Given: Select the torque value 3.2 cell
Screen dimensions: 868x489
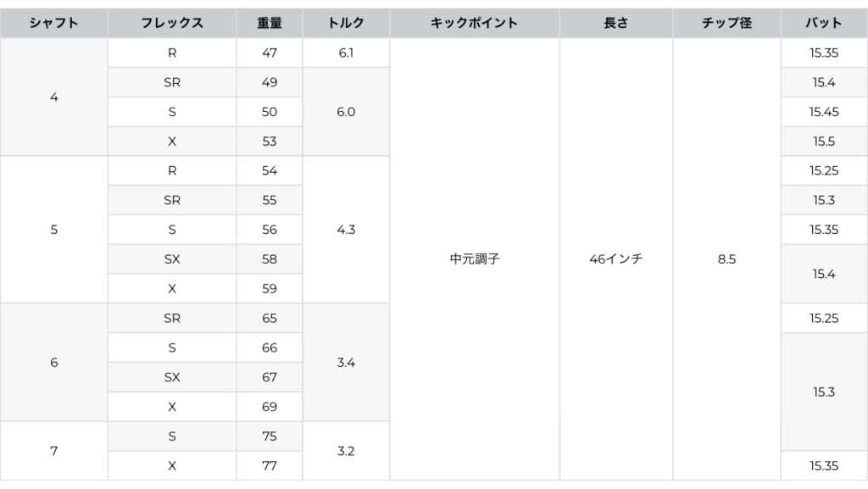Looking at the screenshot, I should click(346, 451).
